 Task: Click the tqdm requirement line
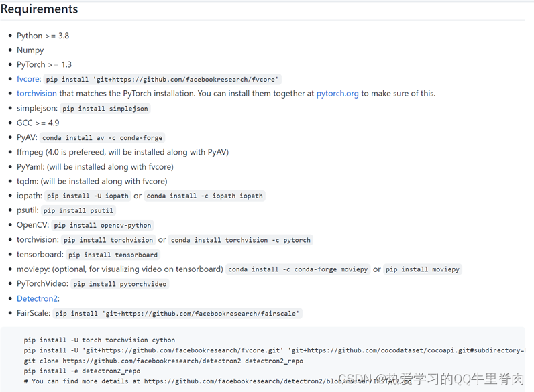[x=92, y=182]
